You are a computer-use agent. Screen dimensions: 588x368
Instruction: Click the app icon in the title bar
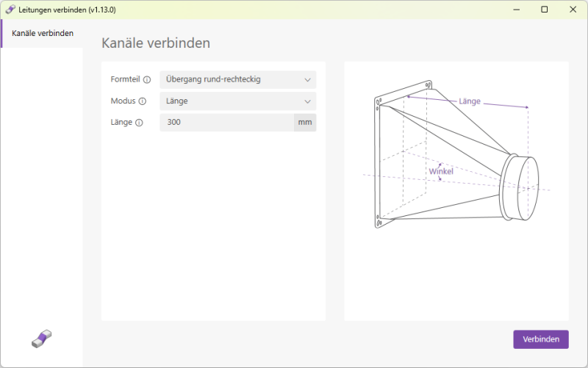pyautogui.click(x=10, y=10)
